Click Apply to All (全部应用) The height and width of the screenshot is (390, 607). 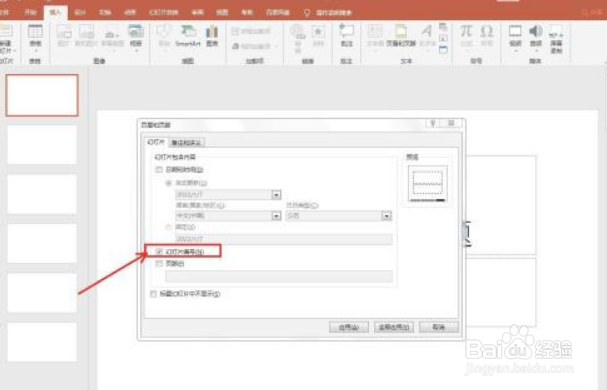pos(394,327)
